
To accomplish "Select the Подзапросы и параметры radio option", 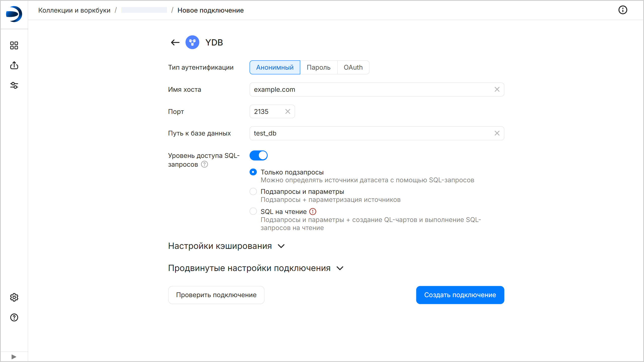I will tap(253, 192).
